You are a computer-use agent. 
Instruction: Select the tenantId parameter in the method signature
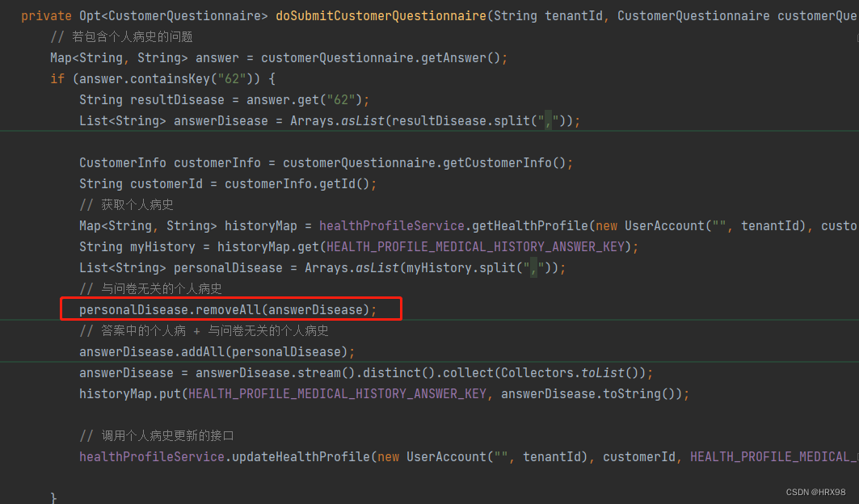pyautogui.click(x=574, y=15)
